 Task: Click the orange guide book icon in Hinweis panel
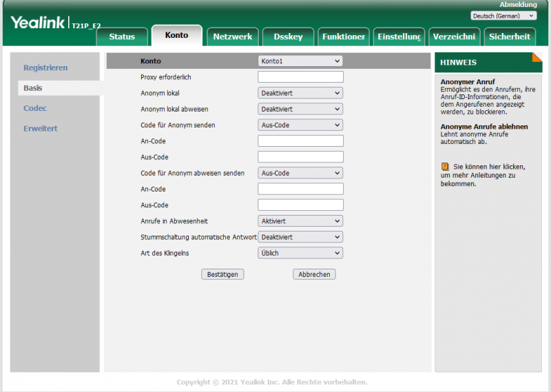[x=445, y=167]
